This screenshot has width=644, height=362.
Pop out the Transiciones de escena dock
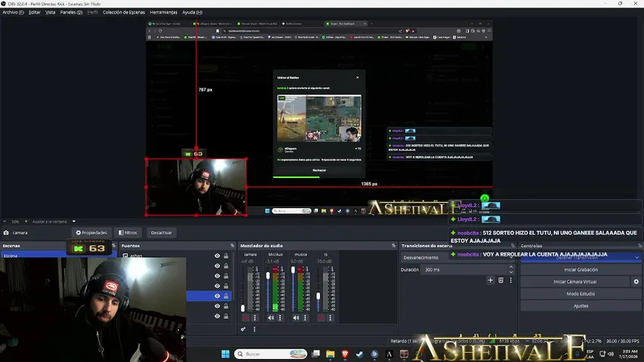click(x=513, y=245)
